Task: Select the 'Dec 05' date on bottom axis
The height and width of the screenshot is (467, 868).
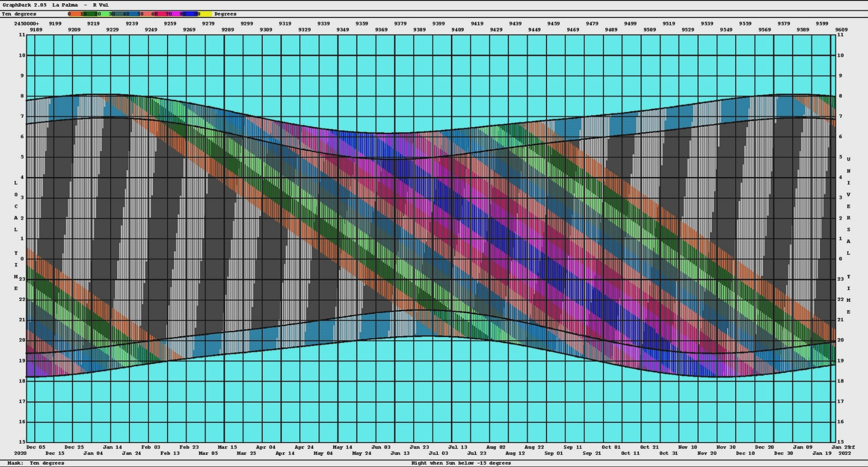Action: [36, 447]
